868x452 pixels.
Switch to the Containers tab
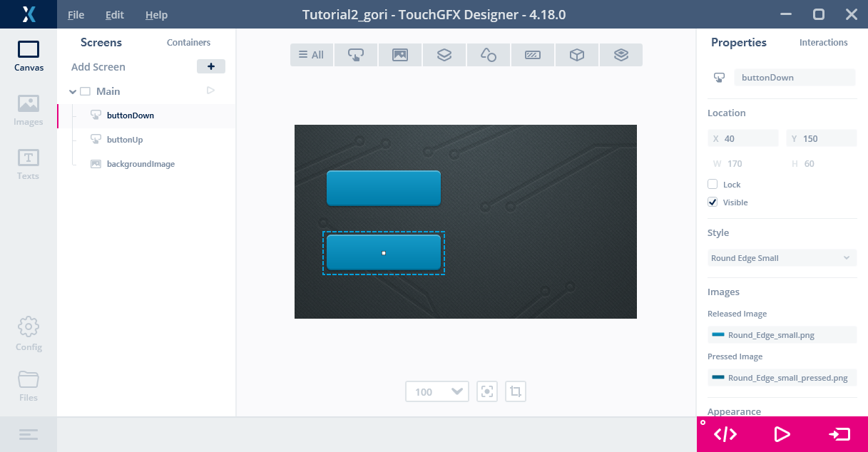[188, 43]
